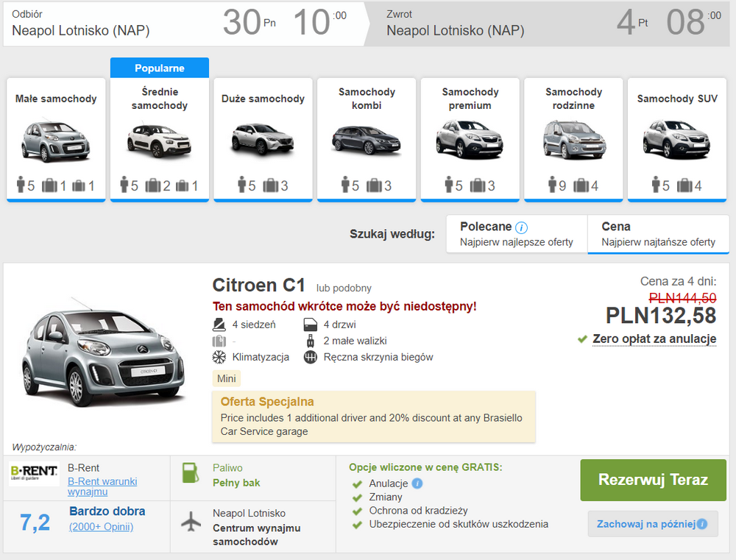This screenshot has height=560, width=736.
Task: Click Ubezpieczenie od skutków uszkodzenia item
Action: (x=459, y=524)
